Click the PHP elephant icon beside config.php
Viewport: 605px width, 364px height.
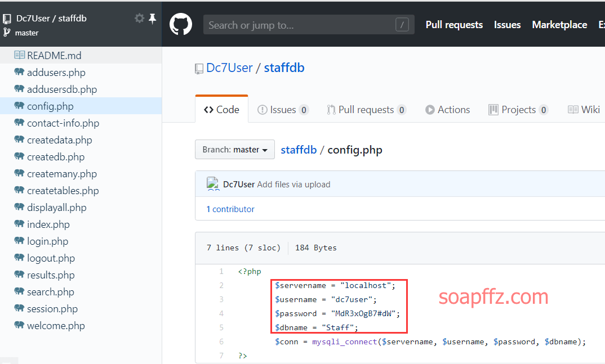[19, 106]
